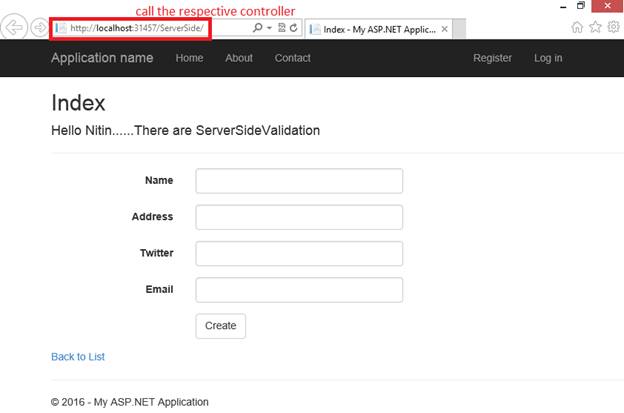Minimize the browser window
The image size is (624, 413).
click(x=563, y=6)
